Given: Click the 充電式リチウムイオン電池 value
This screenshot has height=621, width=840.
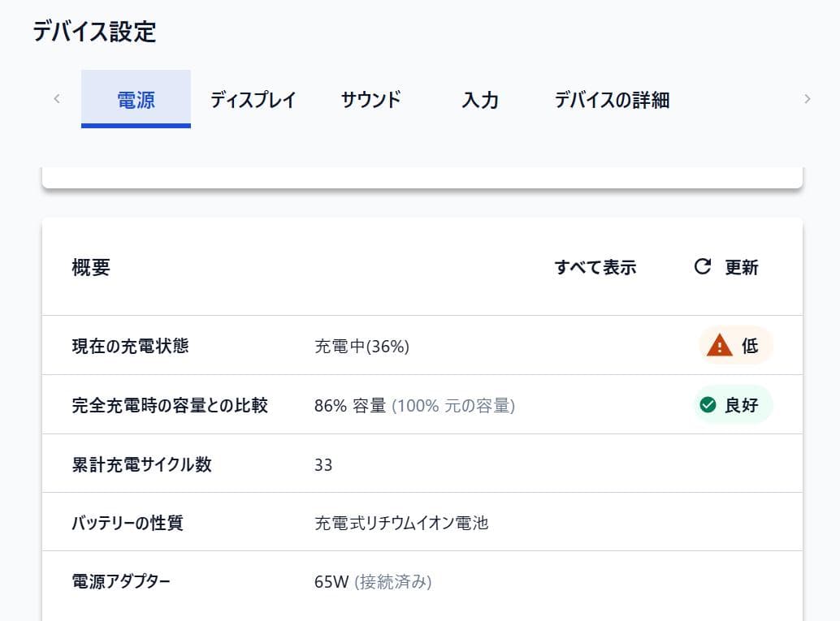Looking at the screenshot, I should (401, 523).
